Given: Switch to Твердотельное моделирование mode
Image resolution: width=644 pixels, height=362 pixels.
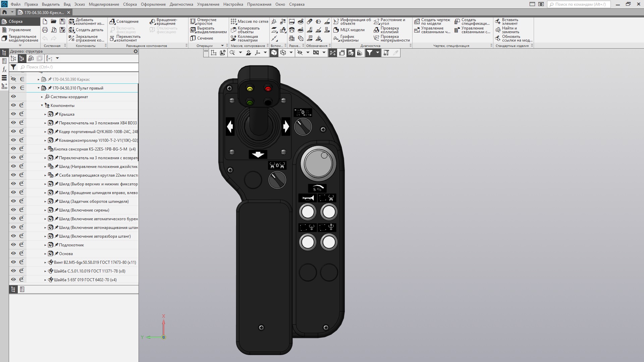Looking at the screenshot, I should [x=20, y=38].
